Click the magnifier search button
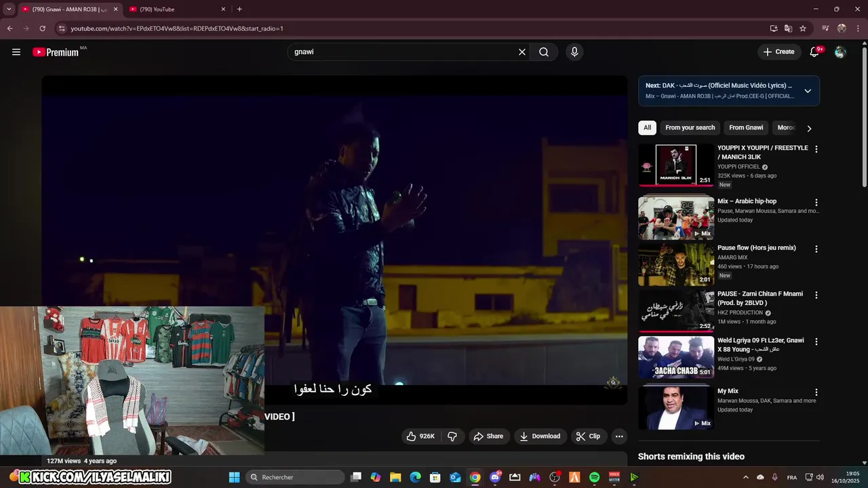The image size is (868, 488). pyautogui.click(x=544, y=52)
